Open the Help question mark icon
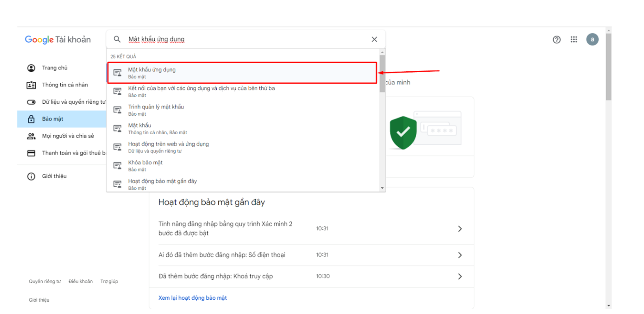 556,39
